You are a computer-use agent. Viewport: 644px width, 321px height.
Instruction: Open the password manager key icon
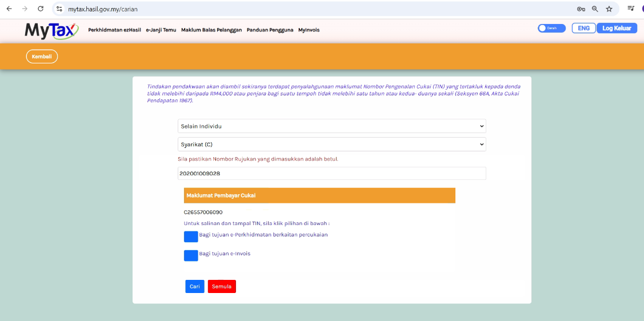point(581,9)
